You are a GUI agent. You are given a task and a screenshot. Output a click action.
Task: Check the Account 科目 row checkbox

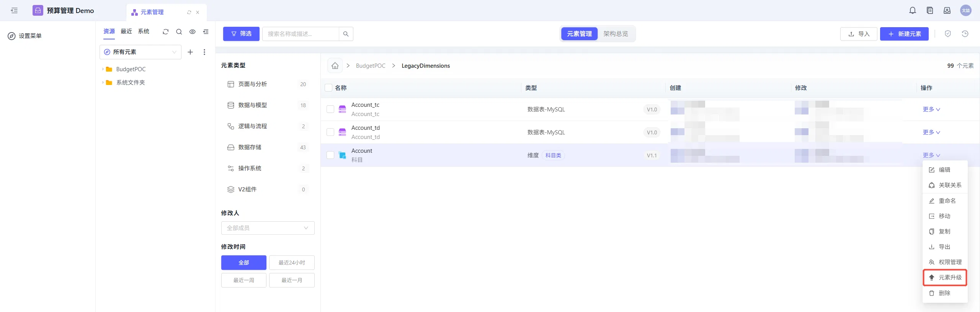[x=330, y=155]
